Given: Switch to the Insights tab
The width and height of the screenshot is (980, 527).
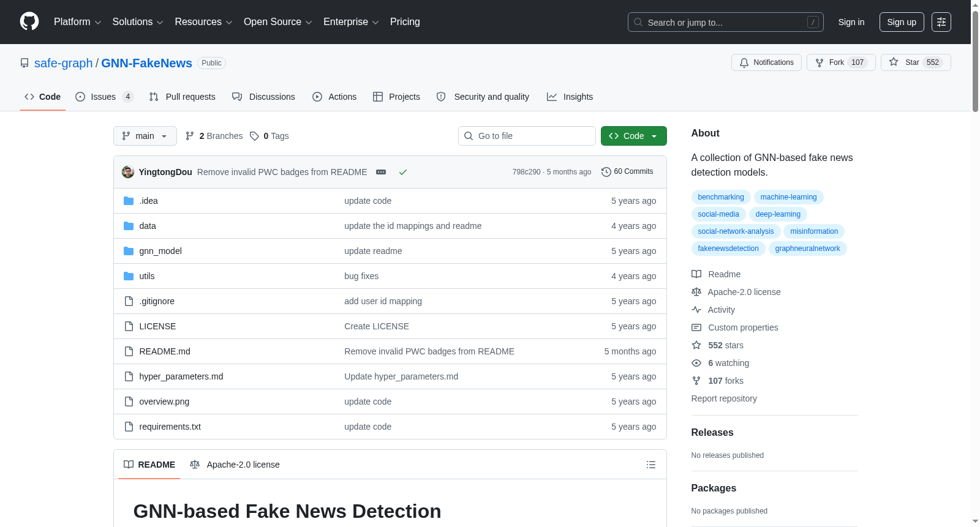Looking at the screenshot, I should [x=570, y=97].
